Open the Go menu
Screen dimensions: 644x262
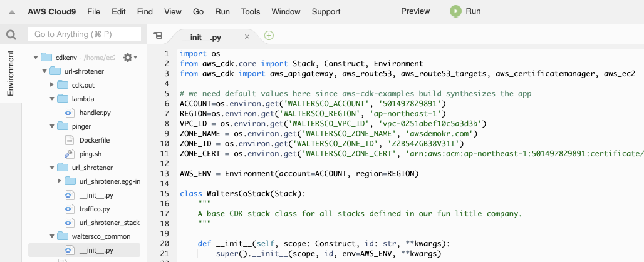pos(199,12)
